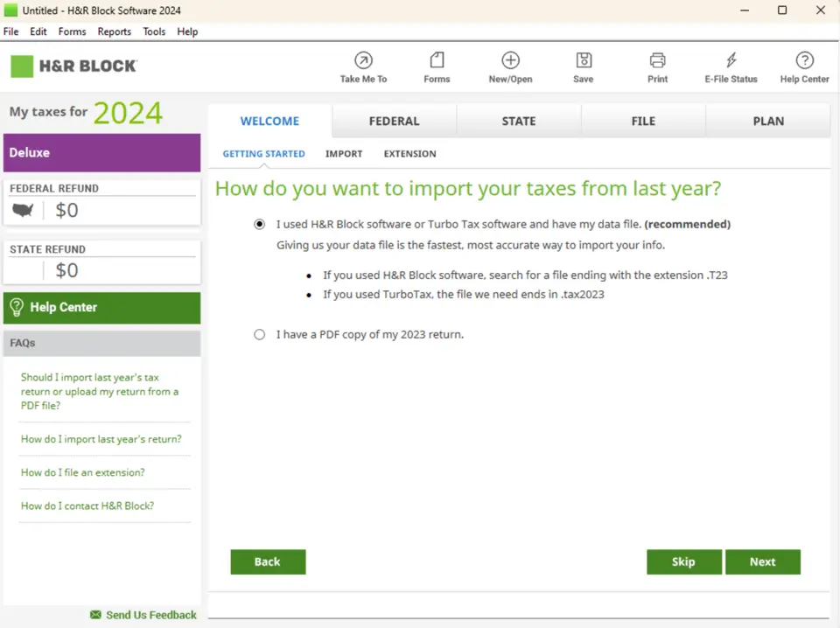
Task: Check E-File Status lightning icon
Action: [x=731, y=60]
